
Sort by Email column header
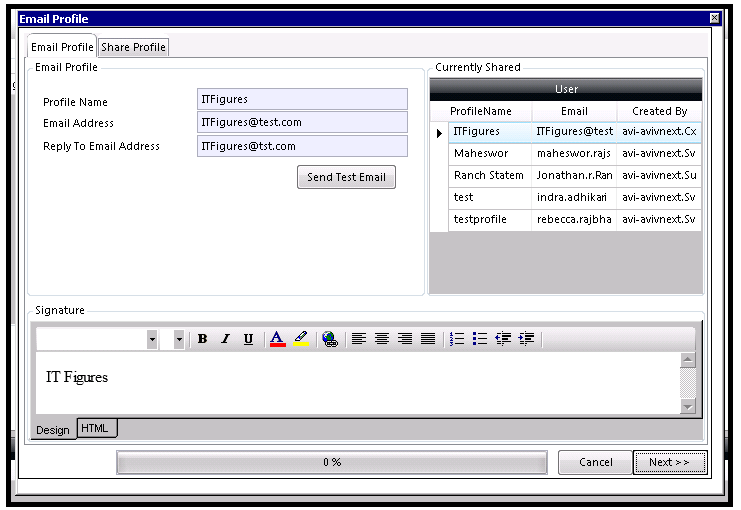pos(574,112)
